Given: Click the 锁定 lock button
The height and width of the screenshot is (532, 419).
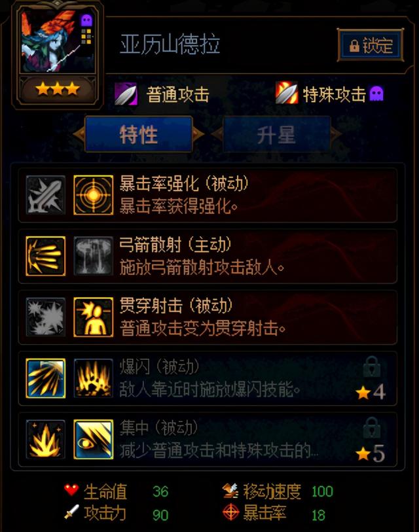Looking at the screenshot, I should point(371,45).
